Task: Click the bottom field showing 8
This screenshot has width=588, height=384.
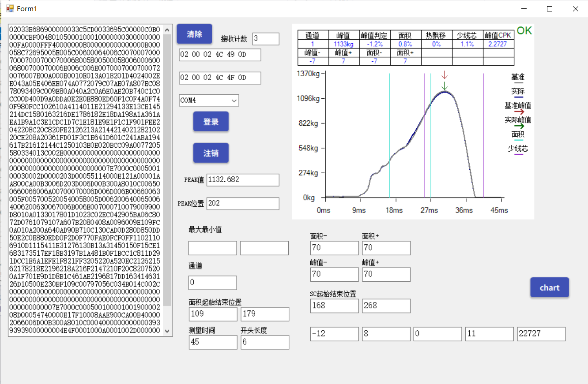Action: [386, 334]
